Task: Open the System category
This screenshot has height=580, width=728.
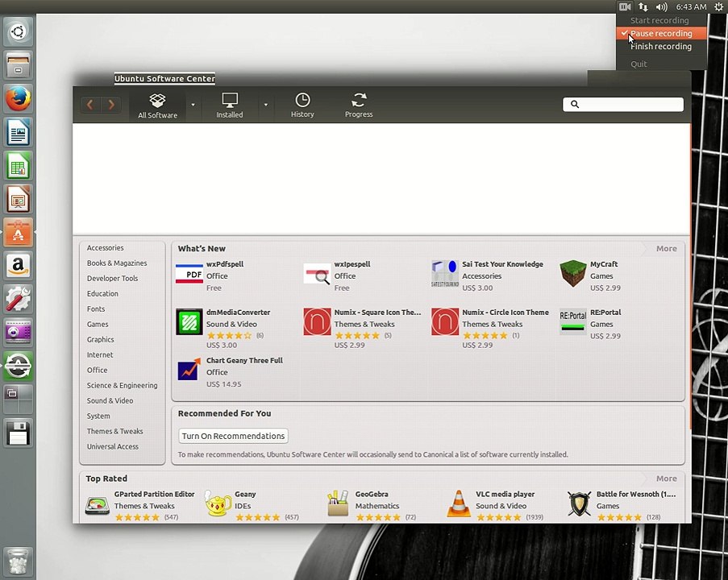Action: coord(98,416)
